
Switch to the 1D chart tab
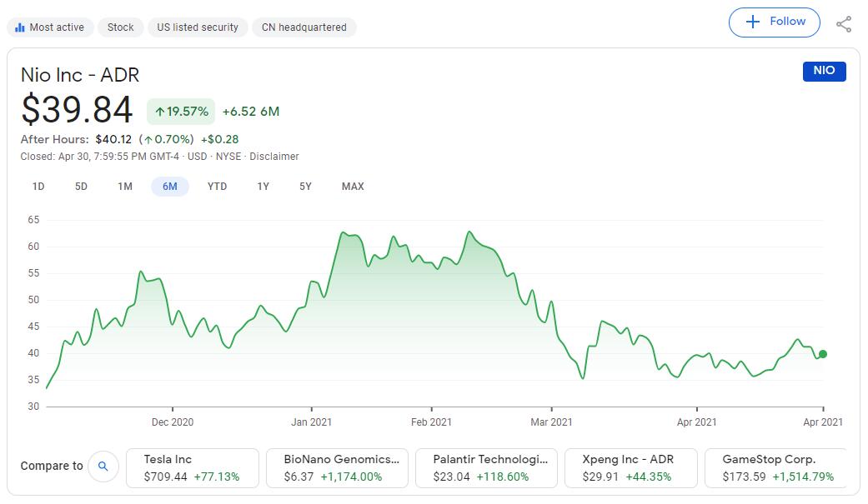point(38,187)
